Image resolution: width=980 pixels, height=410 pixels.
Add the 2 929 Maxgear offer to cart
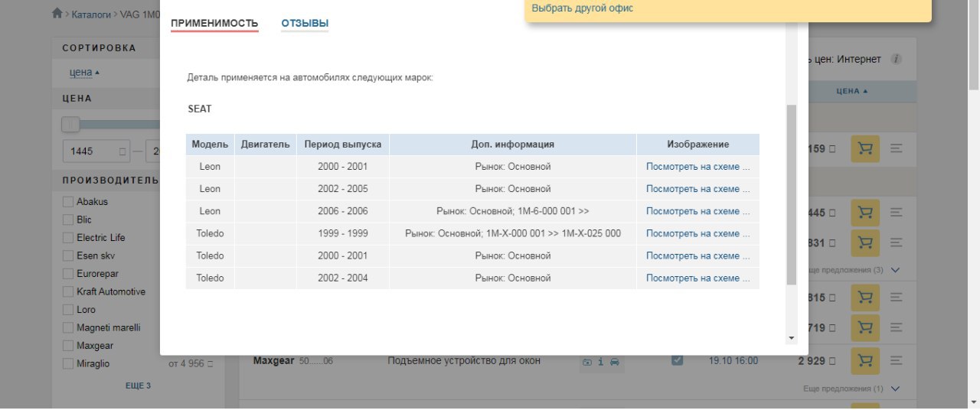click(x=865, y=360)
